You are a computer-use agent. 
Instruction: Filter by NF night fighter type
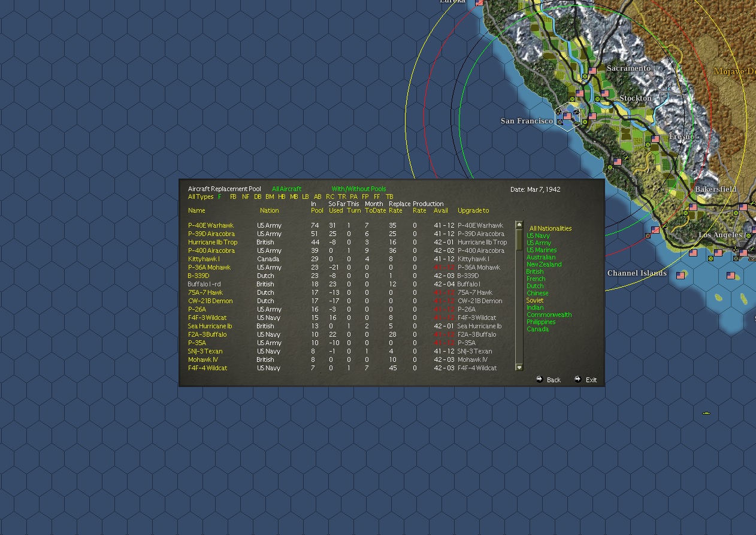pyautogui.click(x=245, y=197)
